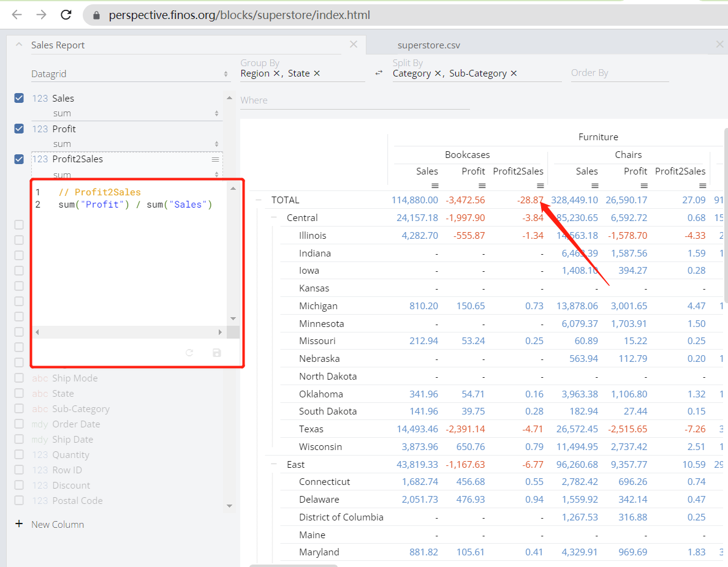Open Chairs Profit2Sales column menu icon
Viewport: 728px width, 567px height.
point(703,186)
